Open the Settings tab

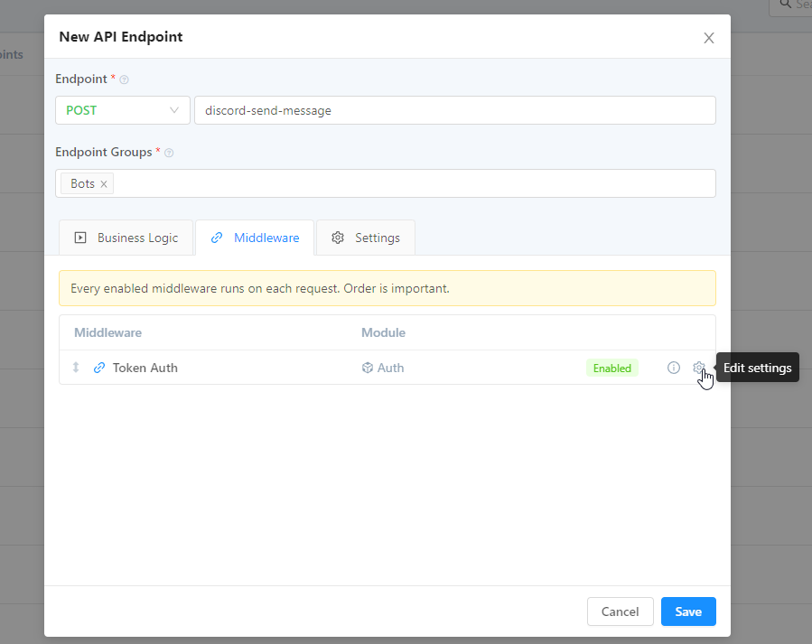click(x=365, y=238)
